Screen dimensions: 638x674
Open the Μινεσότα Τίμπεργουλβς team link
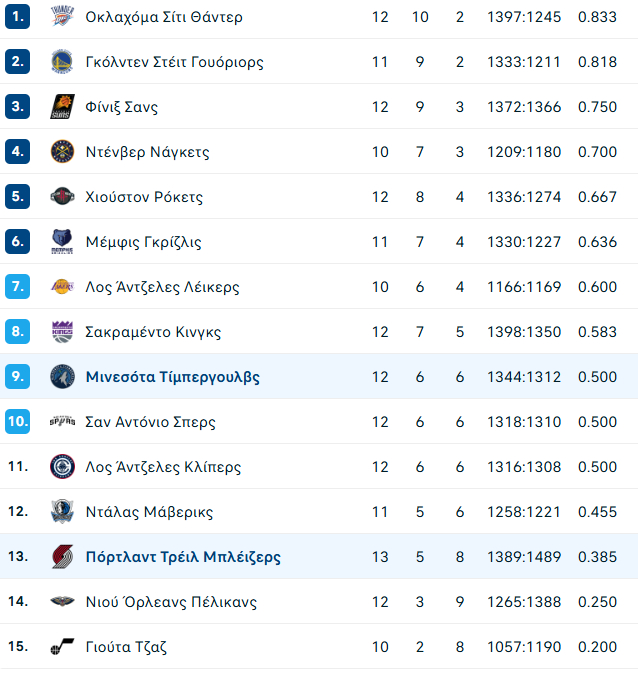coord(172,377)
